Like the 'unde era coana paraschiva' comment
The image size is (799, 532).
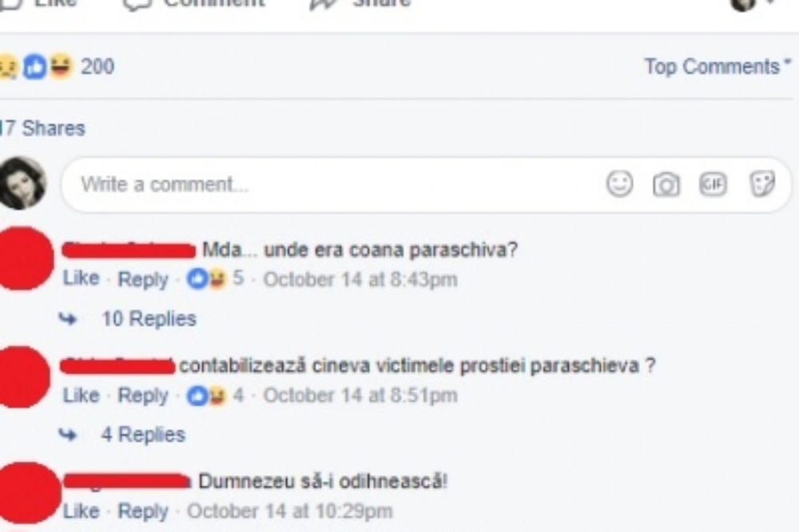click(81, 278)
